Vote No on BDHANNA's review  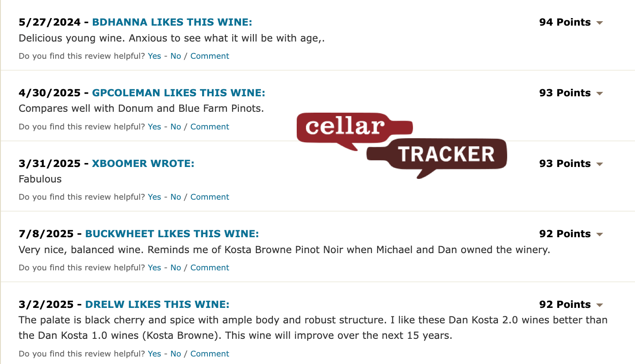pyautogui.click(x=176, y=56)
